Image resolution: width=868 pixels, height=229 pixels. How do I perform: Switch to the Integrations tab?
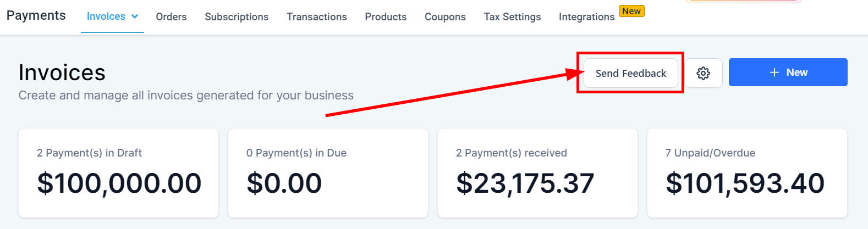pos(586,17)
